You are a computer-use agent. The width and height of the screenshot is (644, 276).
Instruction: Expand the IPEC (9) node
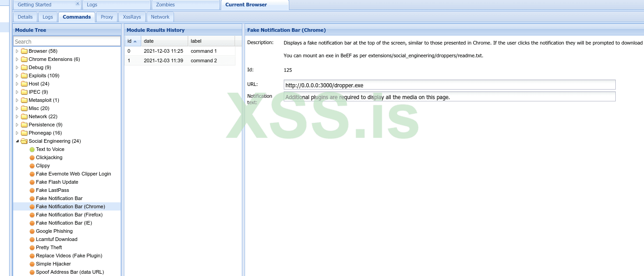click(x=17, y=92)
